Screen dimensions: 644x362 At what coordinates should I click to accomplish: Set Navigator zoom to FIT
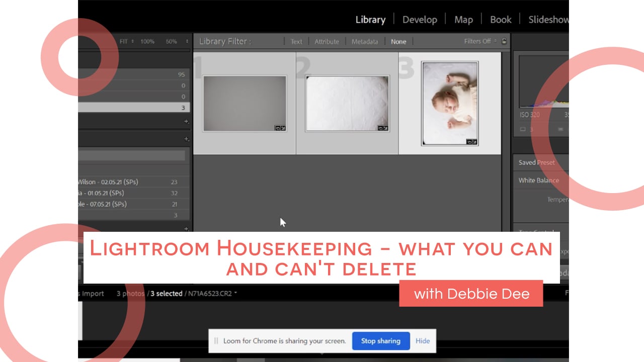click(x=124, y=42)
